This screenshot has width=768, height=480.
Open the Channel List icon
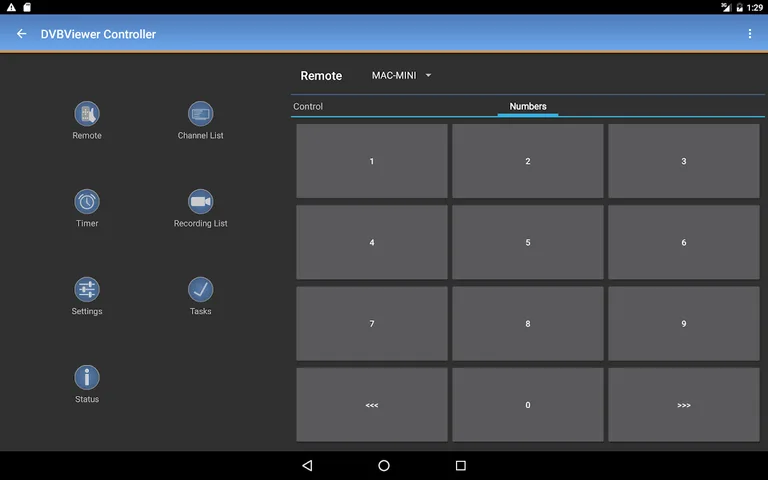tap(200, 114)
